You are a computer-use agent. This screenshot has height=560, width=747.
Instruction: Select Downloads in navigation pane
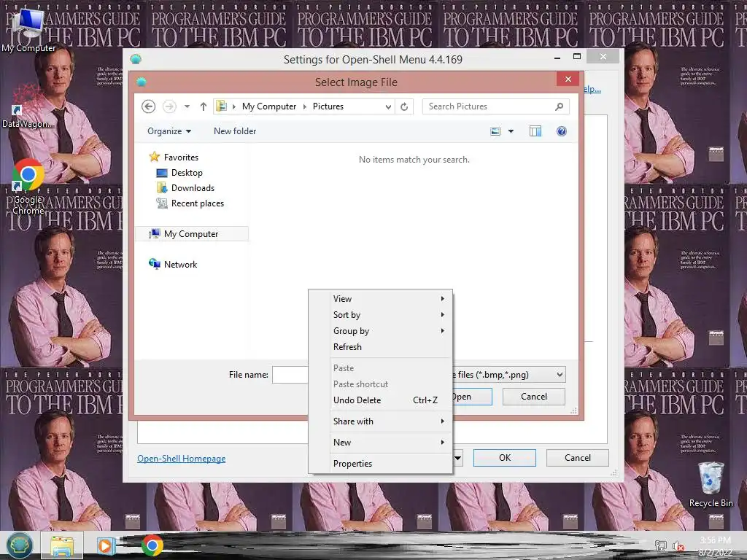[193, 188]
